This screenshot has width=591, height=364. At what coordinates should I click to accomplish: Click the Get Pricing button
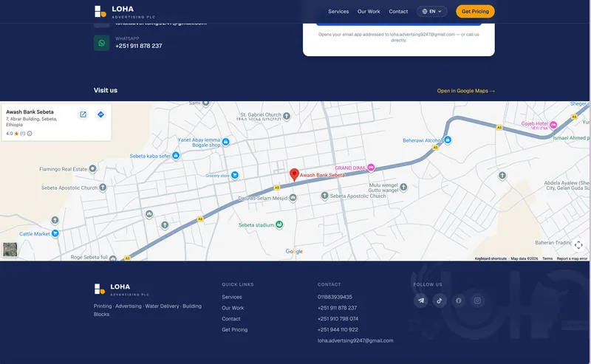click(x=475, y=11)
